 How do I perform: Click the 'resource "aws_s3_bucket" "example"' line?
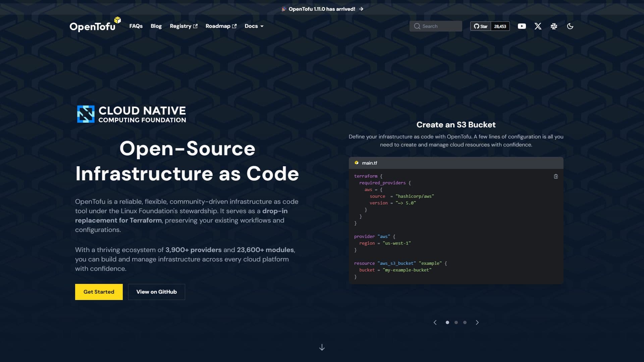click(400, 263)
